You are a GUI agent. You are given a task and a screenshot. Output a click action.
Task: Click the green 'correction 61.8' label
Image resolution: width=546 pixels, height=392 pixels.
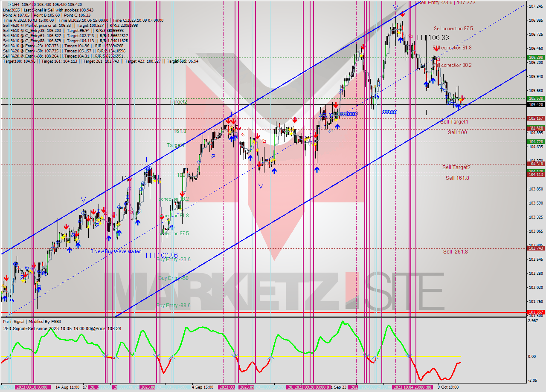pos(174,216)
